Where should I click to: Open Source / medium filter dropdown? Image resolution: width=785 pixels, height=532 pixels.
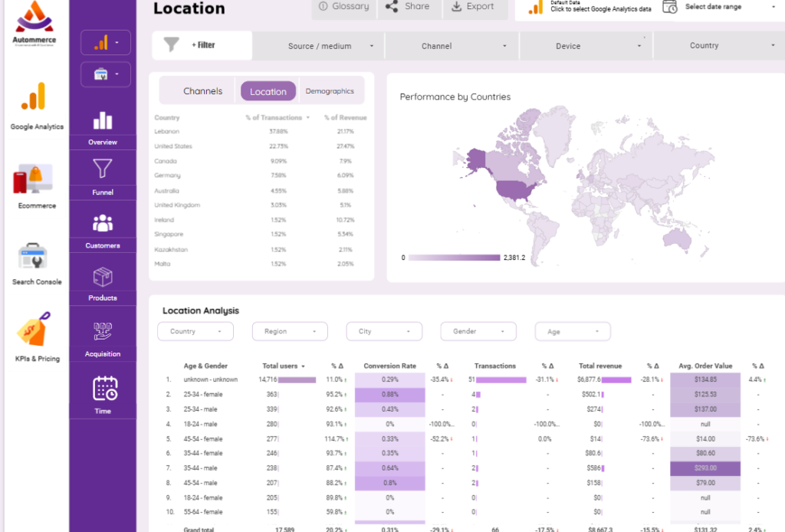[x=318, y=46]
